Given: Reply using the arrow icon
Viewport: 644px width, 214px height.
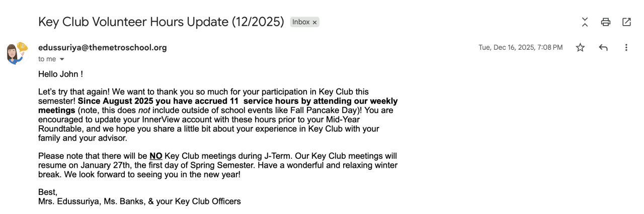Looking at the screenshot, I should tap(603, 48).
